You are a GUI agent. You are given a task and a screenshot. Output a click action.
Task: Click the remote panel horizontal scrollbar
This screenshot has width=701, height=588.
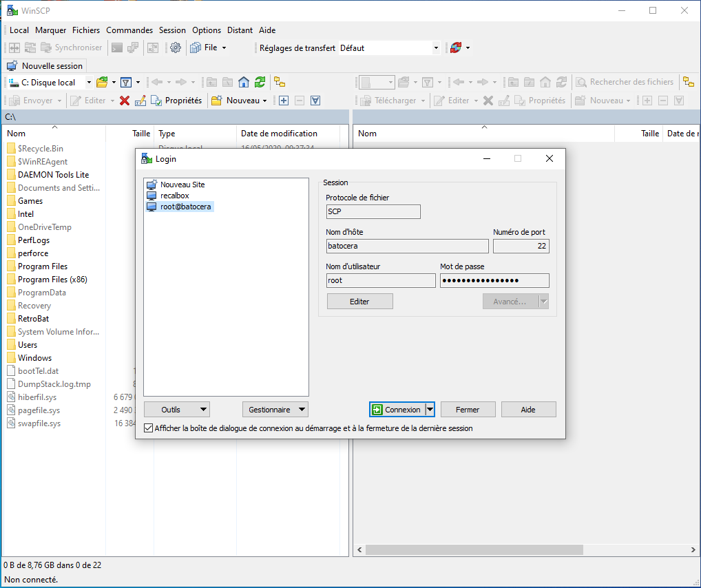475,550
